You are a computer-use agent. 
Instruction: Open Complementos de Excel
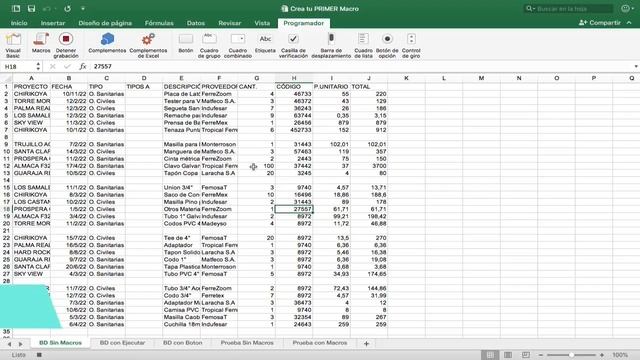[x=148, y=45]
